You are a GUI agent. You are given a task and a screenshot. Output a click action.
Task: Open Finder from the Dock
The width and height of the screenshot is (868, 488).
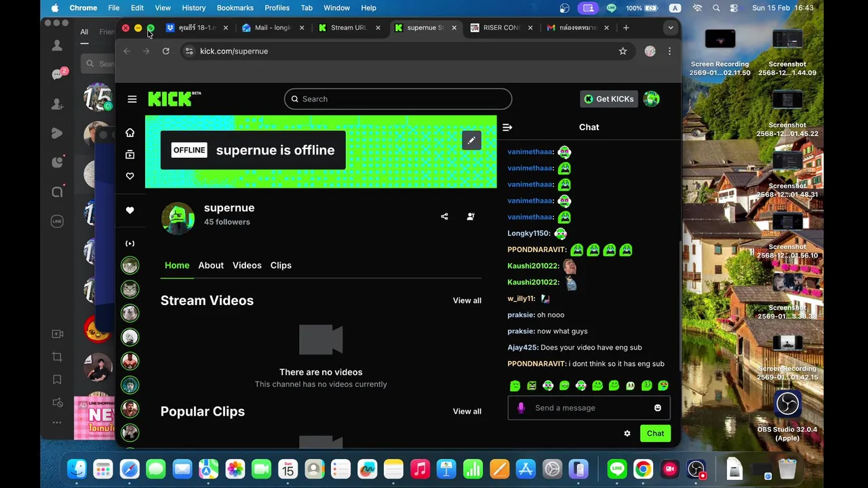click(x=77, y=469)
